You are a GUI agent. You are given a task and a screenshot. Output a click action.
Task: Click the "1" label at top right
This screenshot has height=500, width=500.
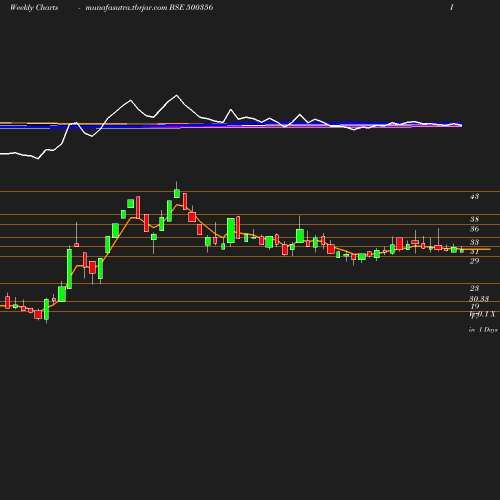tap(452, 7)
